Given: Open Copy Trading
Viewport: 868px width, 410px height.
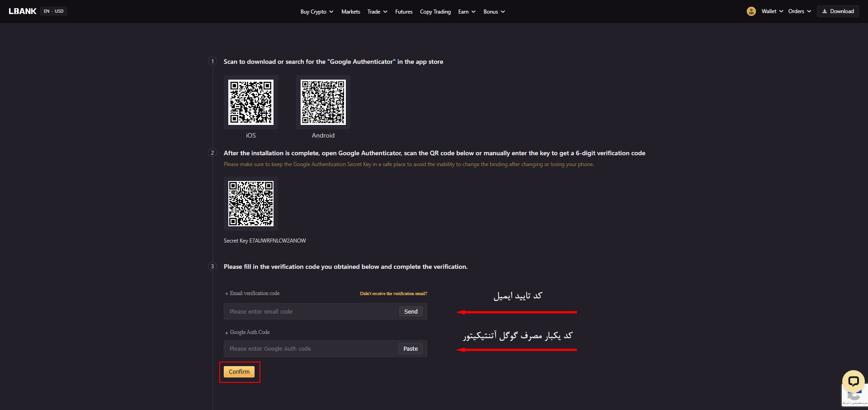Looking at the screenshot, I should point(435,12).
